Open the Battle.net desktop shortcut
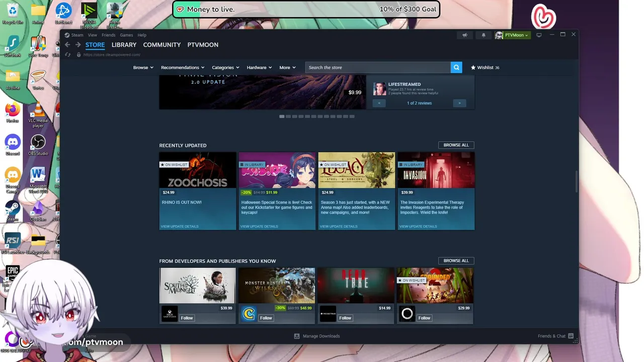 (x=63, y=13)
